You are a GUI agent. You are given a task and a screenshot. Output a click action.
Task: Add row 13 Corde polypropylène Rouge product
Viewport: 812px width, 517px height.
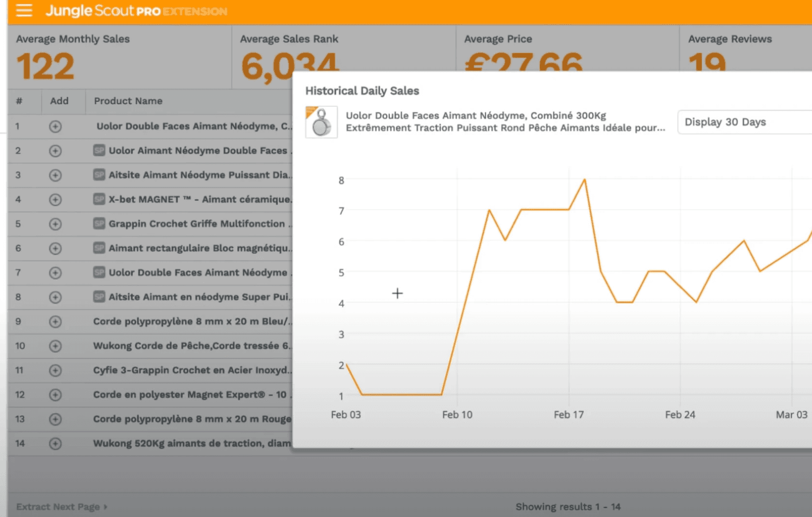click(55, 419)
